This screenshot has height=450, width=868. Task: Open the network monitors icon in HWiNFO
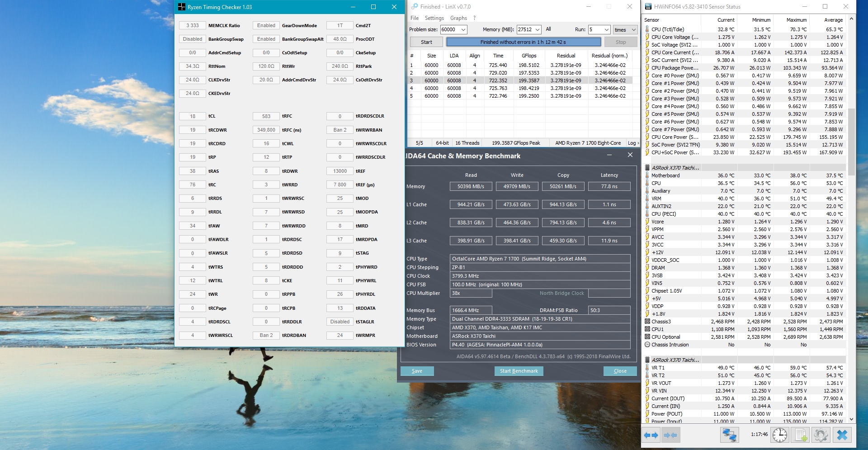pos(729,435)
